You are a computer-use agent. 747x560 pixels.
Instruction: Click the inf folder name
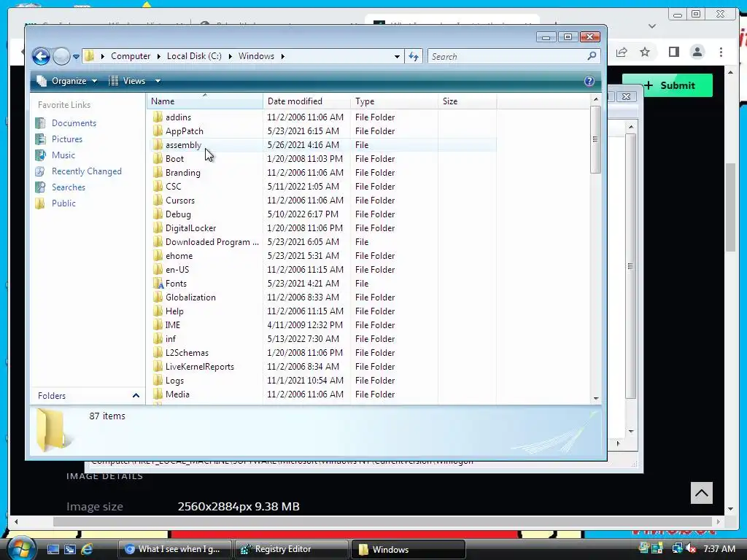(171, 339)
